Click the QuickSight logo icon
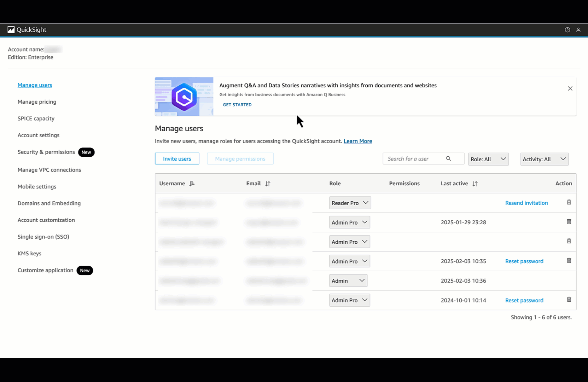Screen dimensions: 588x382 pyautogui.click(x=11, y=30)
